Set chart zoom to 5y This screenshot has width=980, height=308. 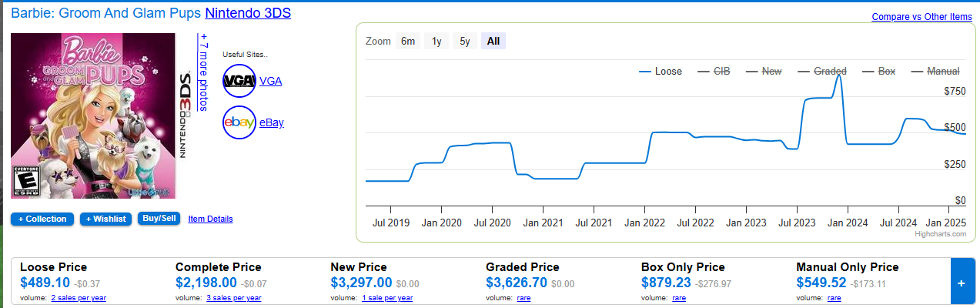(465, 42)
